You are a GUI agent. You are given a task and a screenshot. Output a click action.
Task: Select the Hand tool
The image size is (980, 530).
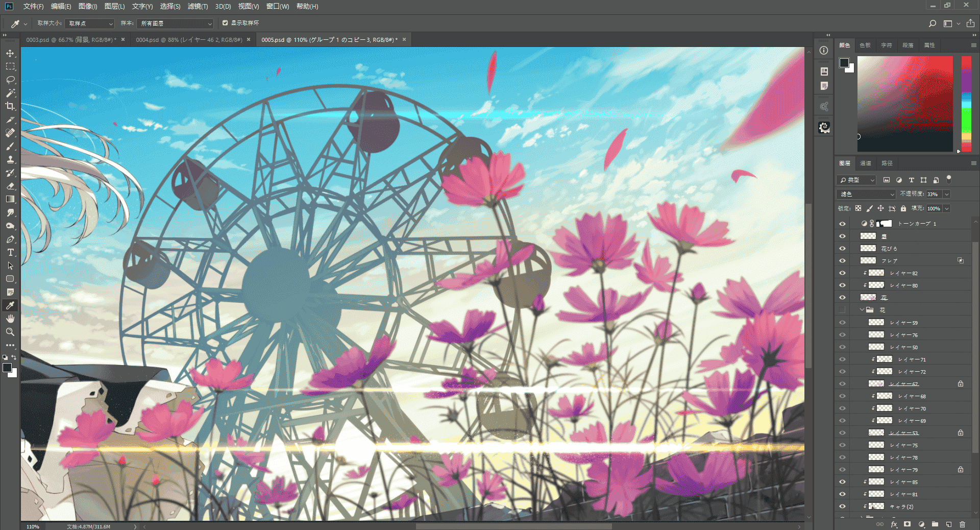pyautogui.click(x=10, y=319)
